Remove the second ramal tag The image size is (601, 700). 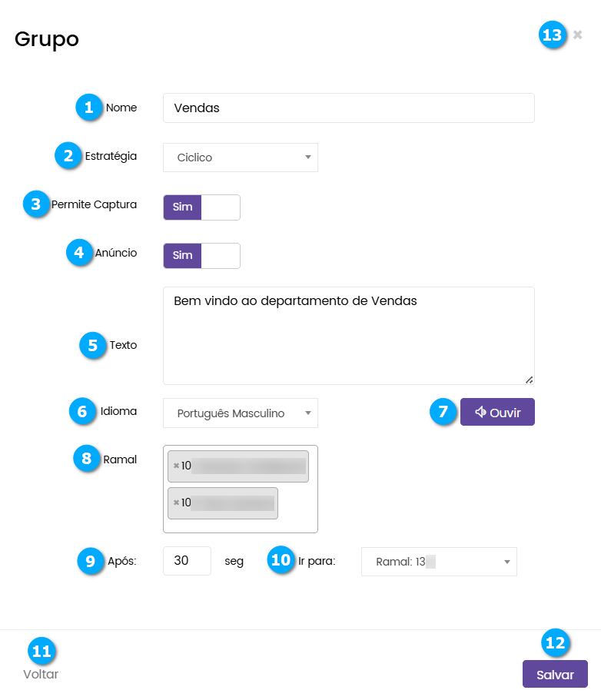point(176,503)
